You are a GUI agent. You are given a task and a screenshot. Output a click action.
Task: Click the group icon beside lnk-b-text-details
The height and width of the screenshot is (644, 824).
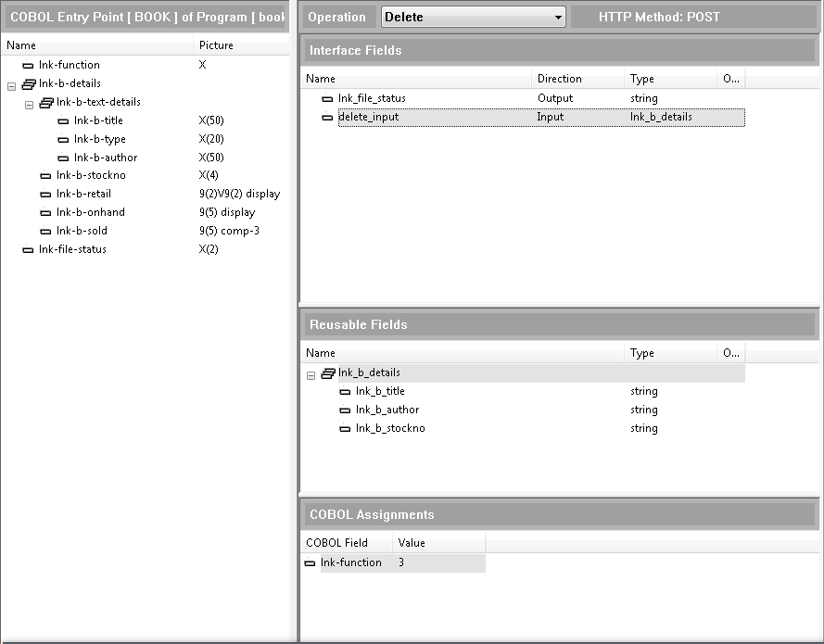[46, 102]
